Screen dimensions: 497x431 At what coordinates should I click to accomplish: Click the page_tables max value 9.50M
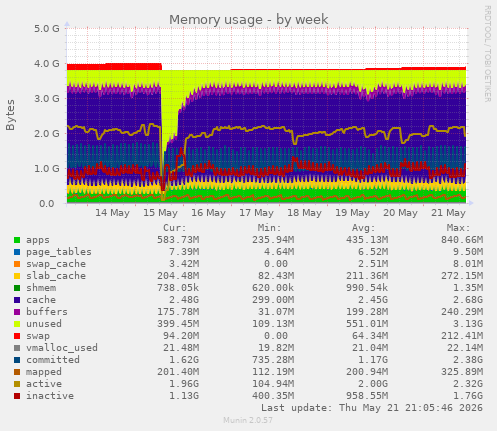[x=468, y=252]
